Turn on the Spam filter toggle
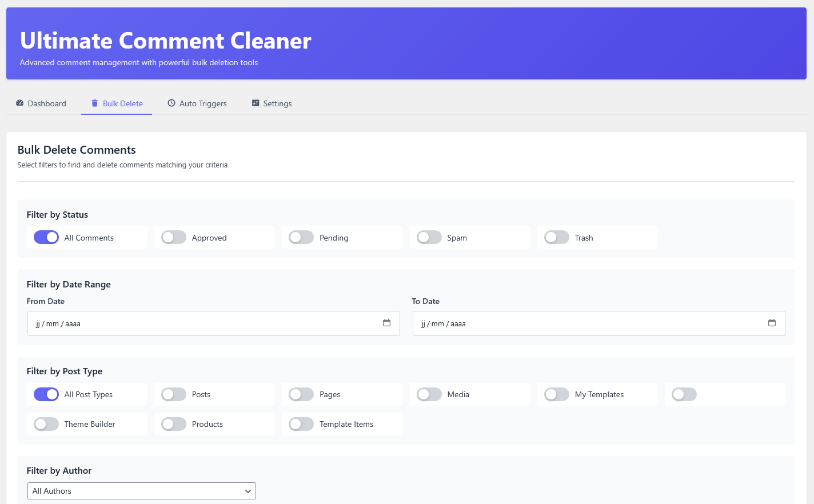 click(429, 237)
